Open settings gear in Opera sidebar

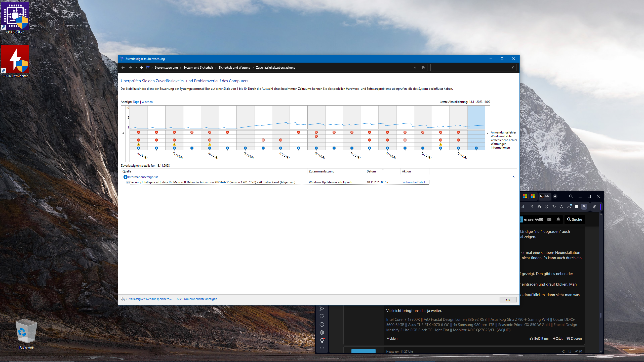click(x=322, y=332)
